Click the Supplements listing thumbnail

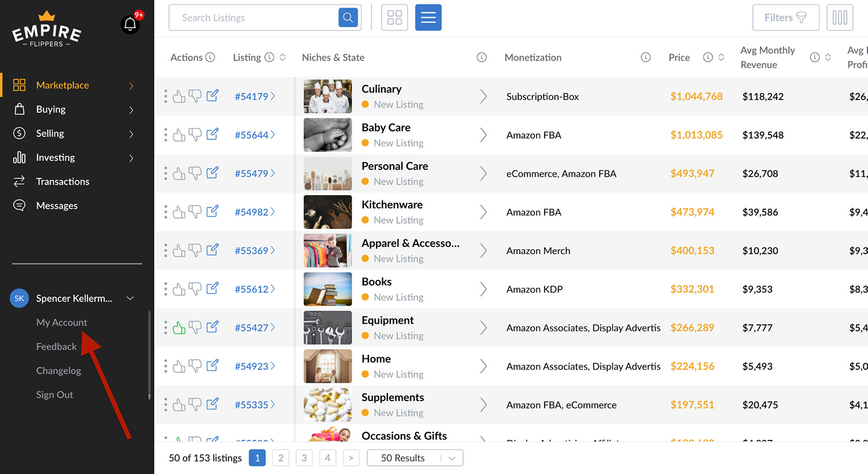328,405
